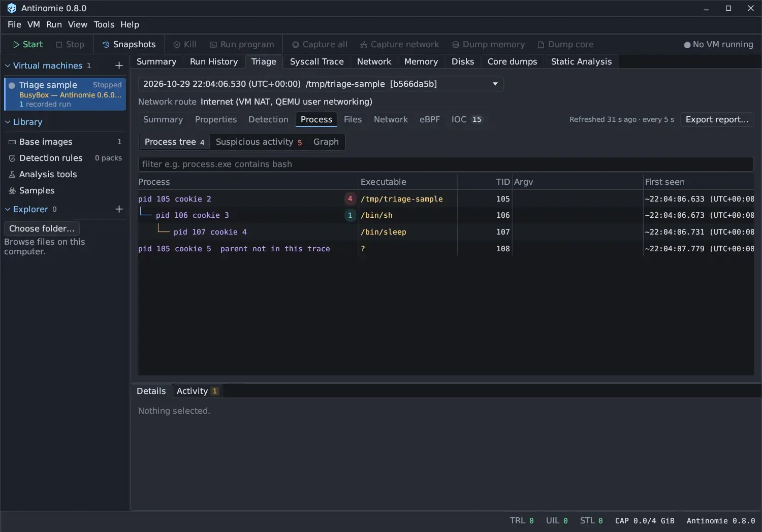Click Capture network in toolbar
The width and height of the screenshot is (762, 532).
399,45
